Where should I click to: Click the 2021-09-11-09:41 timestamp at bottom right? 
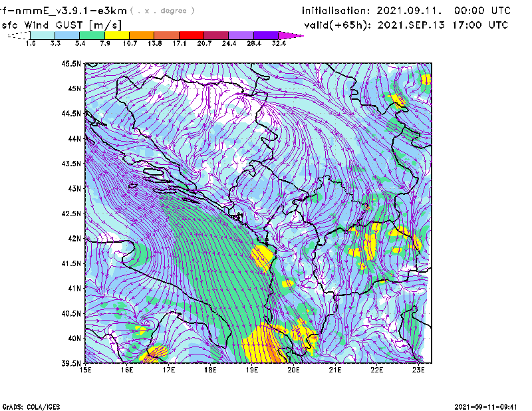tap(491, 406)
